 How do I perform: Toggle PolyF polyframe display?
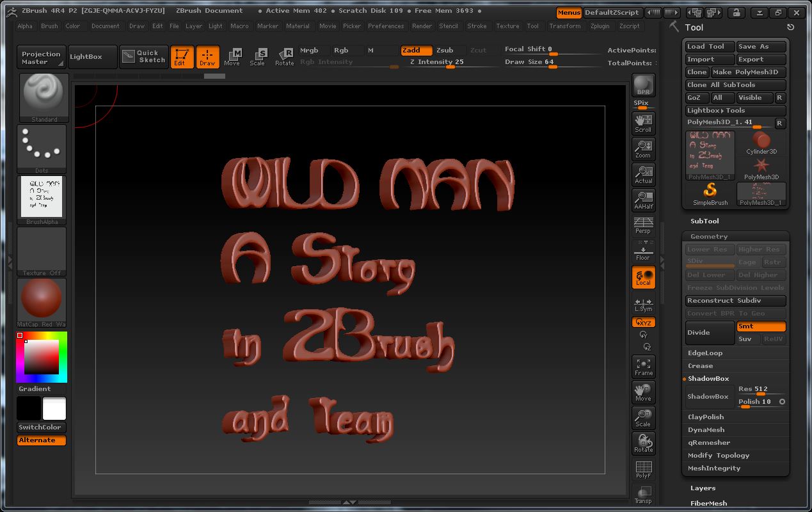(x=643, y=469)
